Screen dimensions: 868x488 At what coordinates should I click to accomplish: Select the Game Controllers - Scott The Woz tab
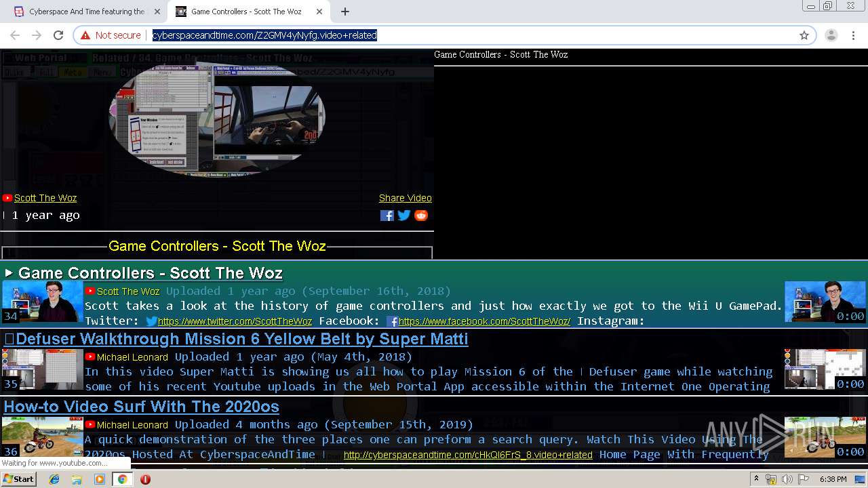pos(246,12)
